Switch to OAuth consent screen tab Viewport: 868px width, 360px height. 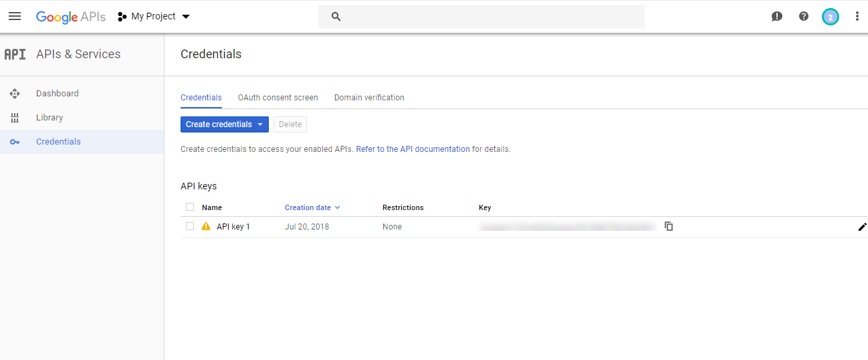pos(278,98)
